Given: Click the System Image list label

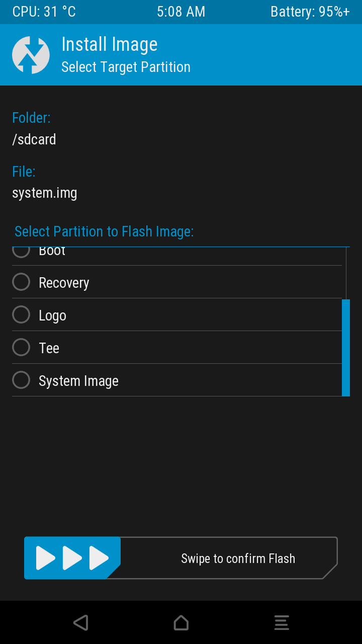Looking at the screenshot, I should click(x=78, y=381).
